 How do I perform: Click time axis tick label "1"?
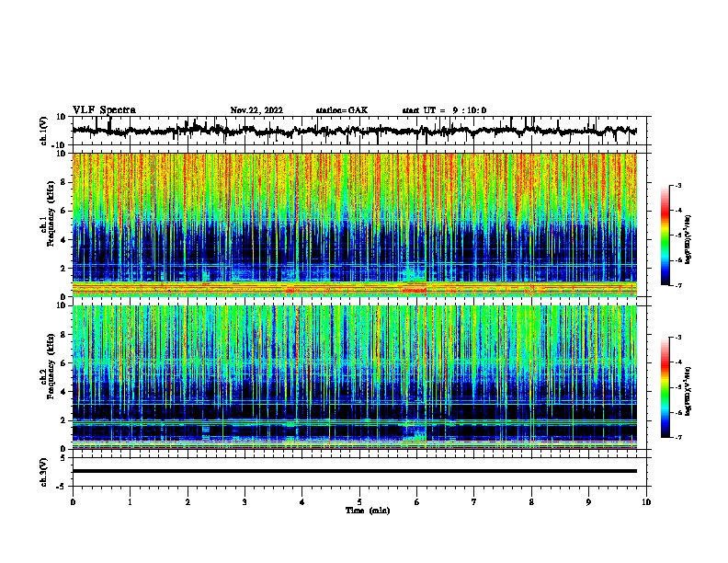(130, 502)
